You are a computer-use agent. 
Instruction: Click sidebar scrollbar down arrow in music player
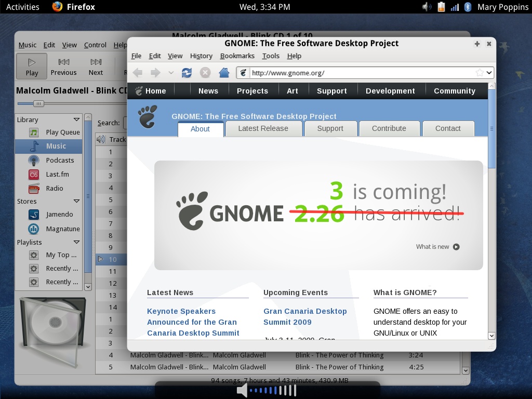click(x=88, y=287)
